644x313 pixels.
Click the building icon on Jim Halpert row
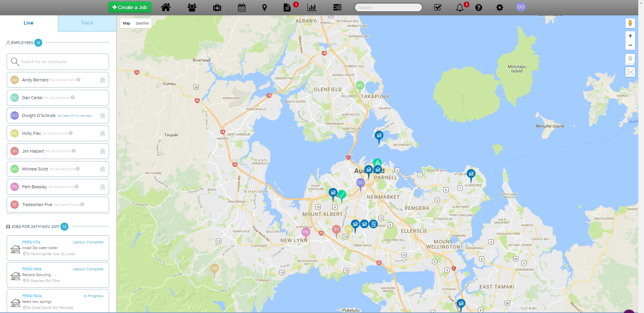tap(103, 151)
